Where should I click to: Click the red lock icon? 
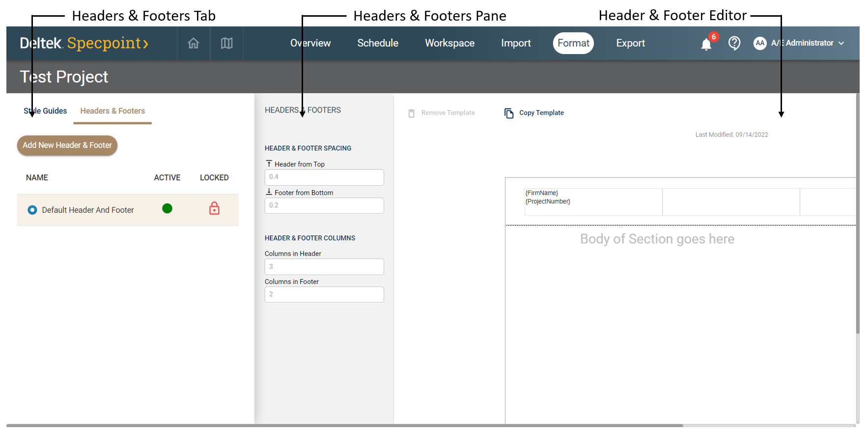214,208
